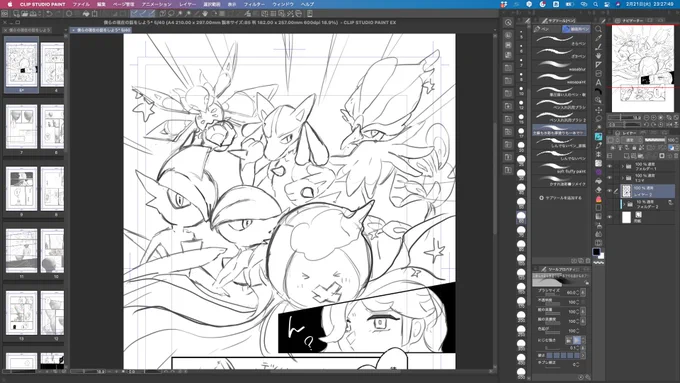
Task: Click the Open folder icon in command bar
Action: pos(25,13)
